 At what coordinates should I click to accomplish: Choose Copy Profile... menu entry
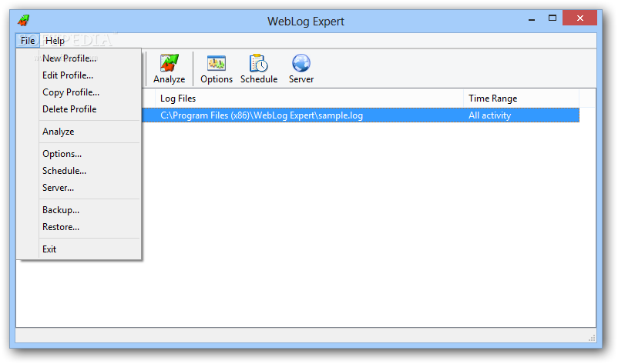coord(79,92)
